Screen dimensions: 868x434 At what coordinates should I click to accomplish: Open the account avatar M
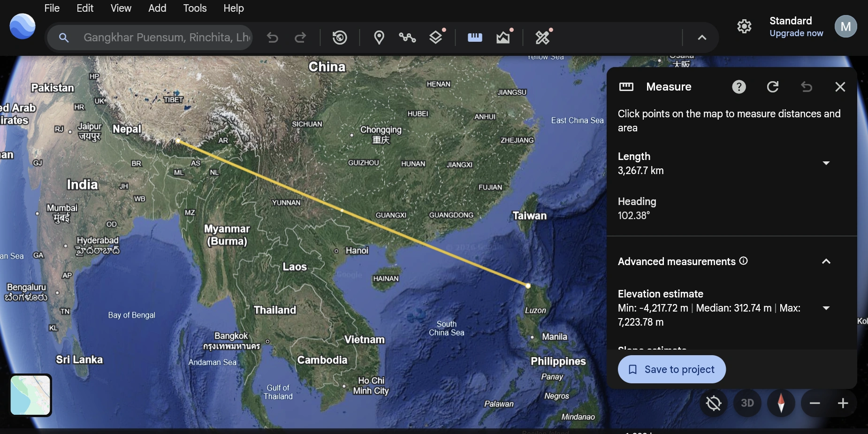(846, 26)
